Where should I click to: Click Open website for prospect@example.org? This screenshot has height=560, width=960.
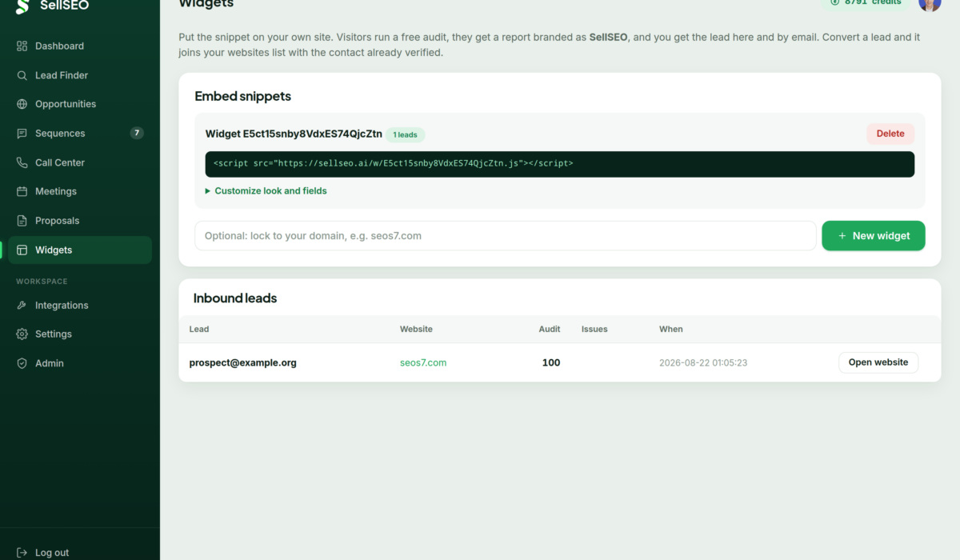tap(878, 362)
